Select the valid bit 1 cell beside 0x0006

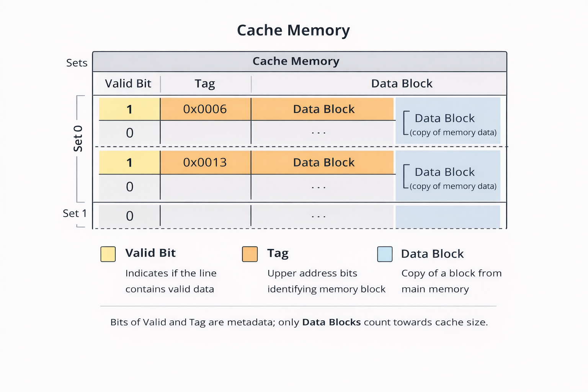129,109
